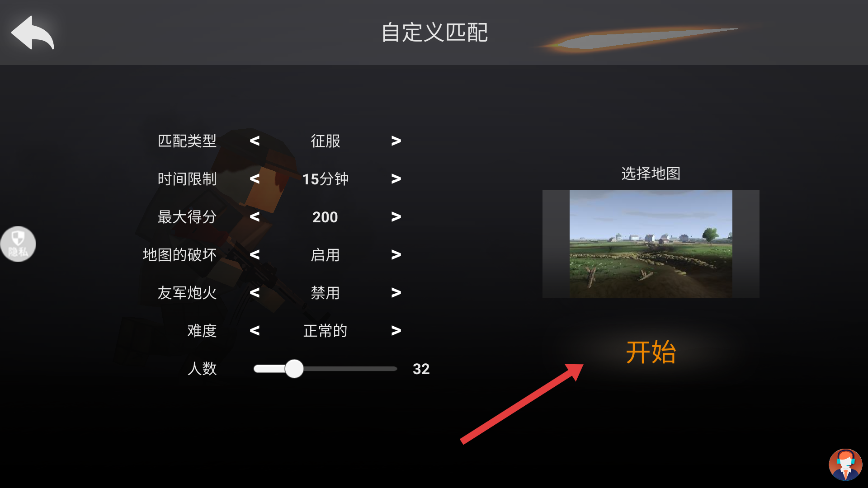Select the battlefield map thumbnail
This screenshot has height=488, width=868.
tap(651, 244)
